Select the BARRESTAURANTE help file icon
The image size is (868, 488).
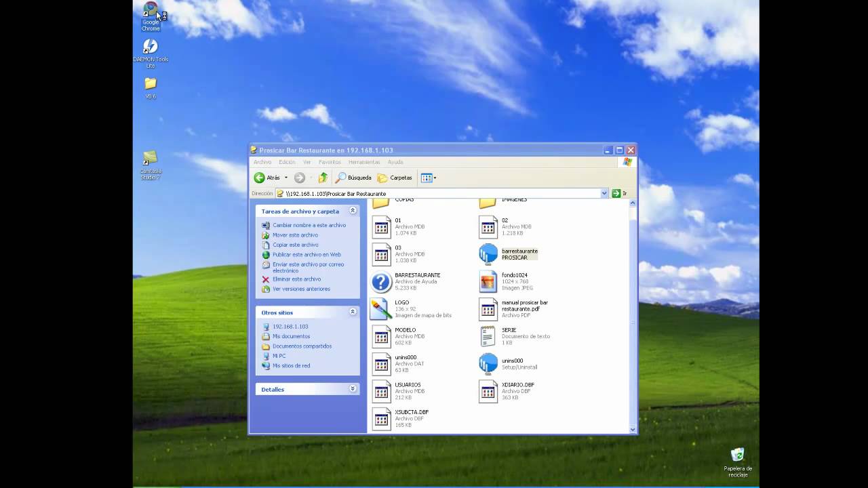click(382, 282)
